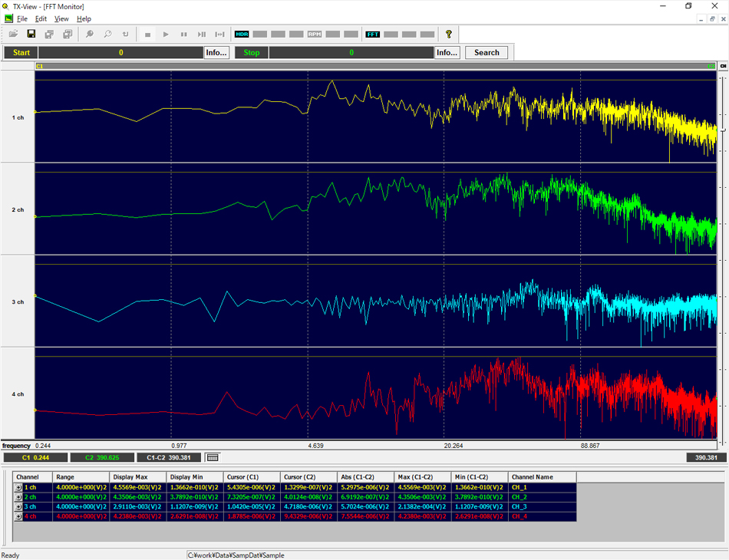Activate the FFT monitor icon
The height and width of the screenshot is (560, 729).
coord(374,34)
